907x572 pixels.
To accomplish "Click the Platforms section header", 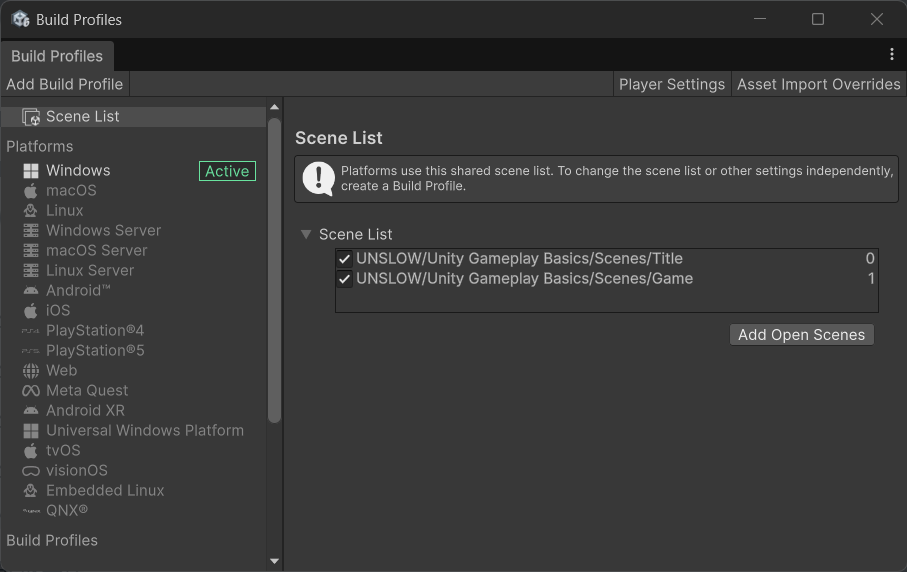I will (x=40, y=146).
